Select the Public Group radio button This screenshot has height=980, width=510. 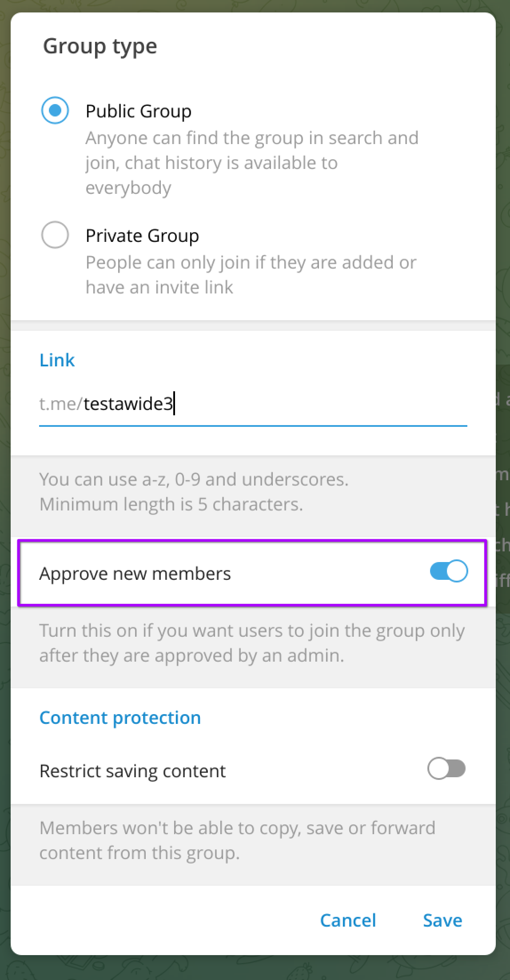tap(55, 110)
